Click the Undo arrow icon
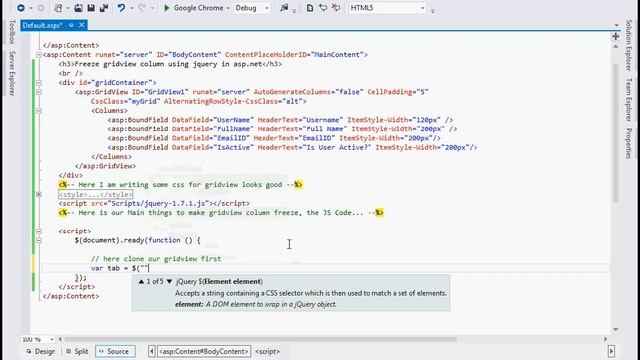 (x=121, y=8)
